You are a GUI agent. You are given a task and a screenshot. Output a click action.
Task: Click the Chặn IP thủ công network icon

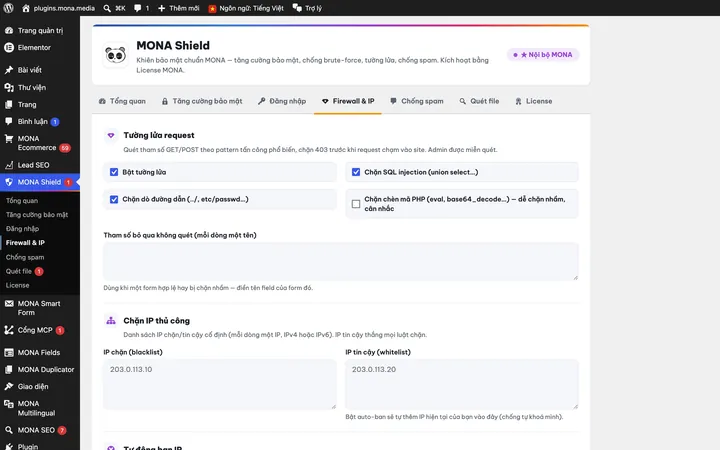(x=111, y=321)
